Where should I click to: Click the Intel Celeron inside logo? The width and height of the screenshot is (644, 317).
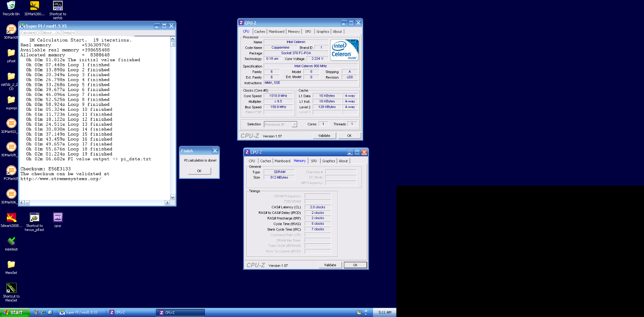point(344,50)
